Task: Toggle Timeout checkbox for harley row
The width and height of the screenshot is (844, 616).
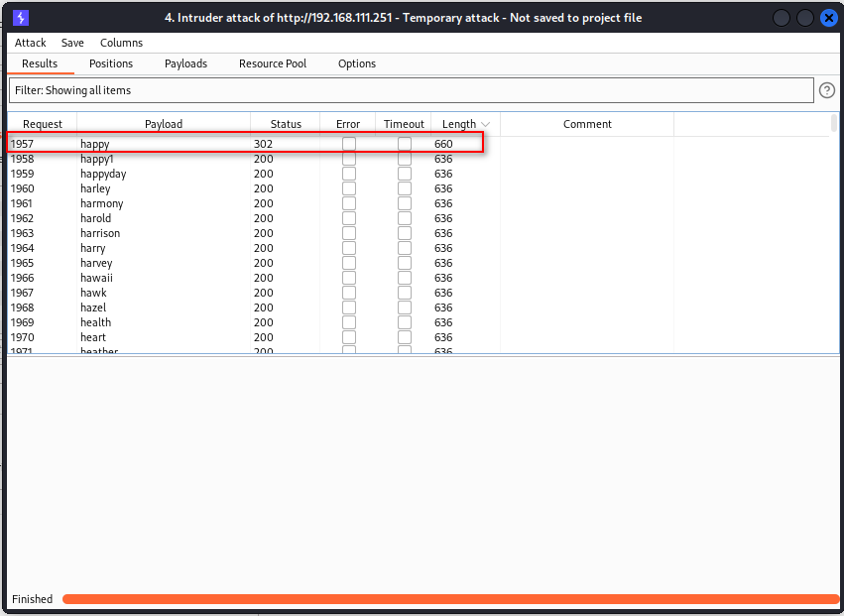Action: tap(405, 188)
